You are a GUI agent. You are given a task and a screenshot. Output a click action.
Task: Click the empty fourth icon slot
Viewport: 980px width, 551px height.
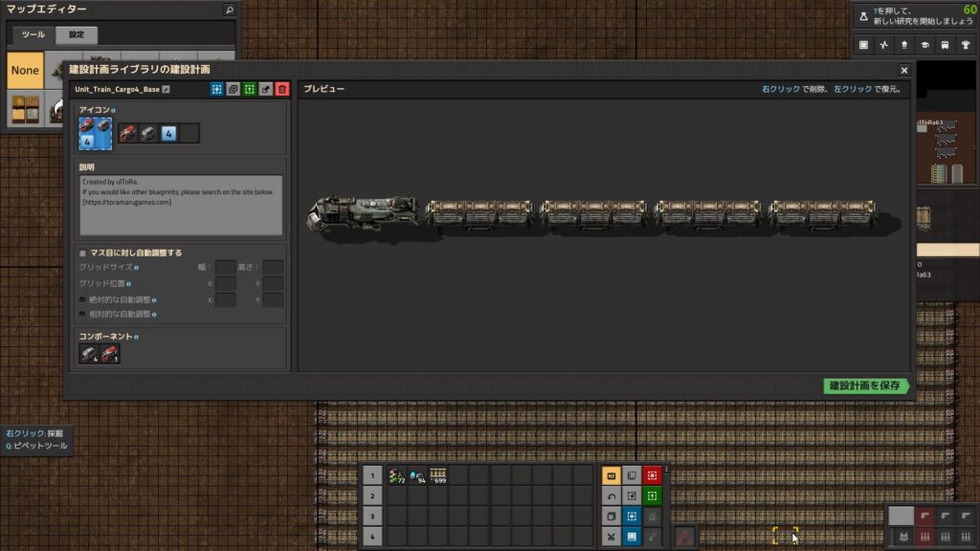189,133
